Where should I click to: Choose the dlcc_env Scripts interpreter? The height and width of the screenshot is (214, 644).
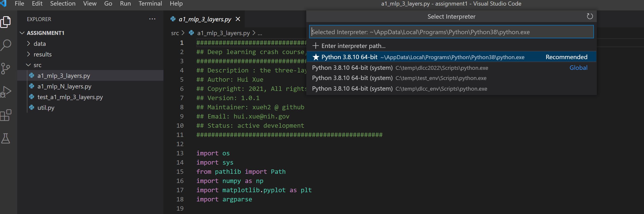[x=451, y=89]
